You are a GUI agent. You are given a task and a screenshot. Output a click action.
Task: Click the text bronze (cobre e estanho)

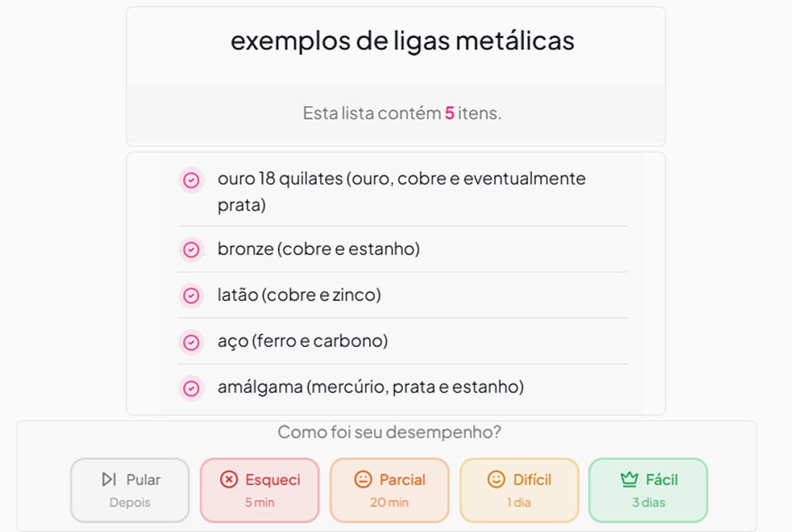318,249
